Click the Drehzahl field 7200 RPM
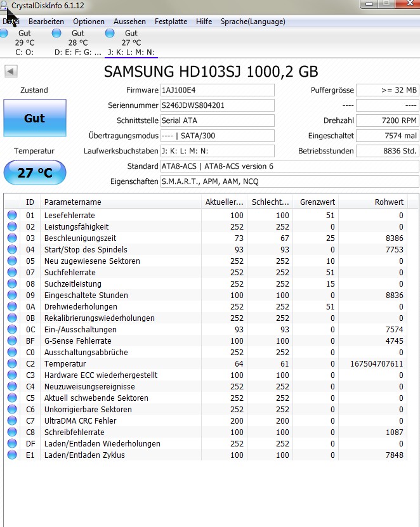Image resolution: width=420 pixels, height=527 pixels. 388,120
